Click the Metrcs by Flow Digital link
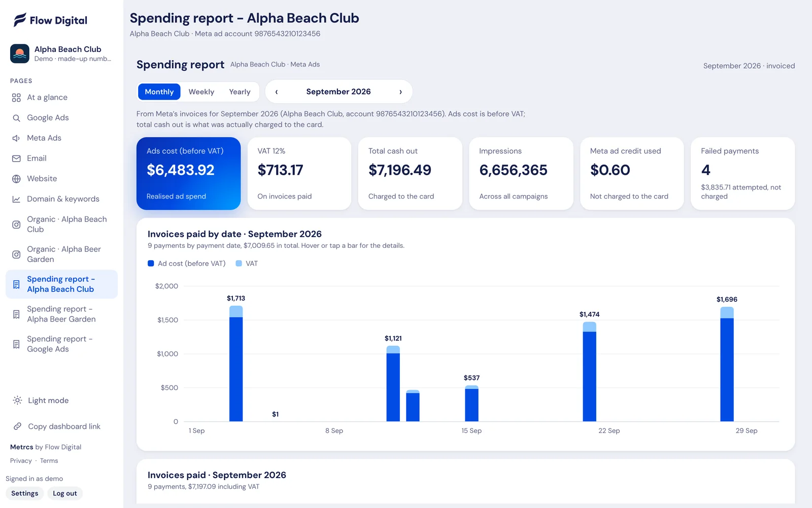This screenshot has width=812, height=508. coord(46,447)
